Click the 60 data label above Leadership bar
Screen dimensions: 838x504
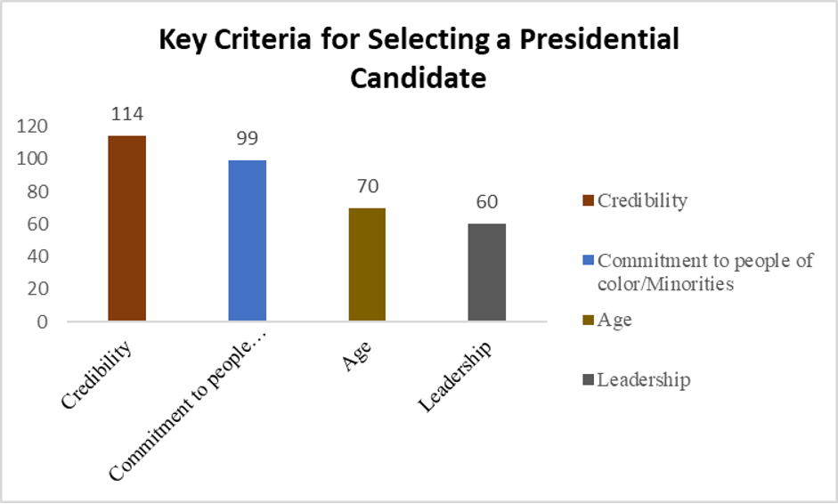tap(487, 203)
